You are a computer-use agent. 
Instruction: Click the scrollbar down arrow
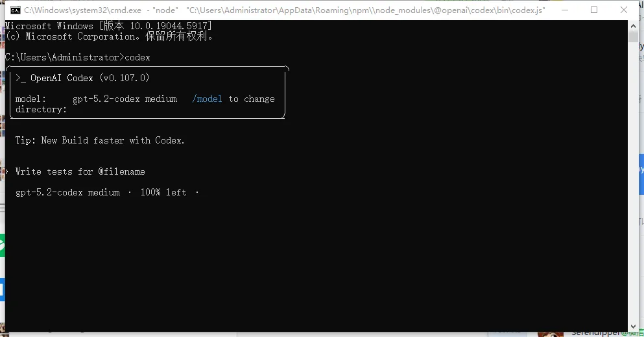pyautogui.click(x=633, y=327)
